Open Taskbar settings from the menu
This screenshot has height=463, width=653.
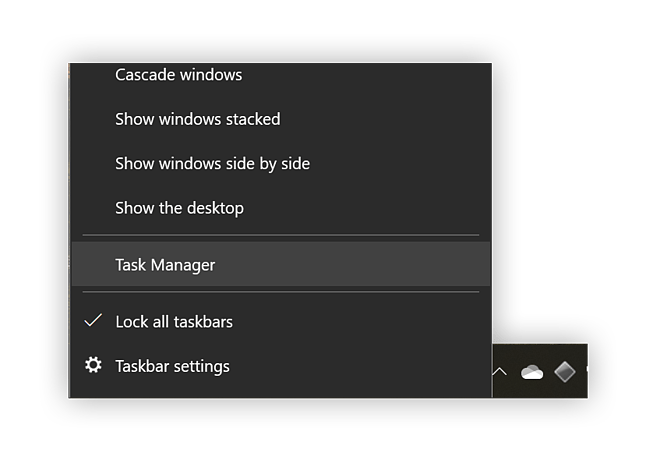point(172,366)
